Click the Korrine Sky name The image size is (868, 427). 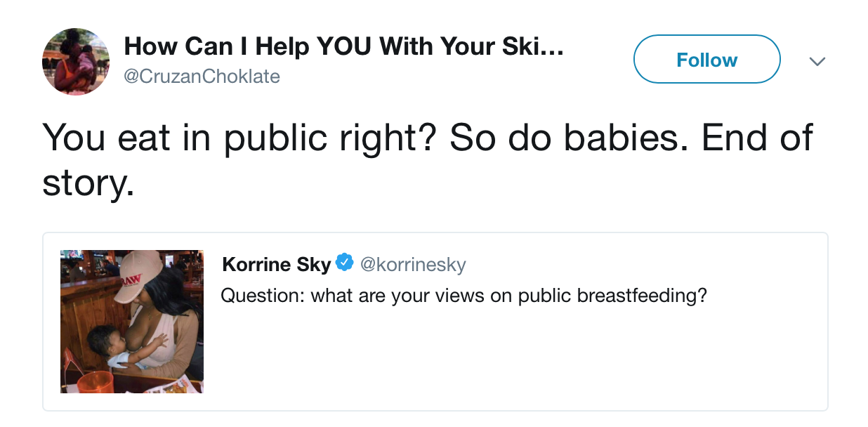pyautogui.click(x=276, y=264)
